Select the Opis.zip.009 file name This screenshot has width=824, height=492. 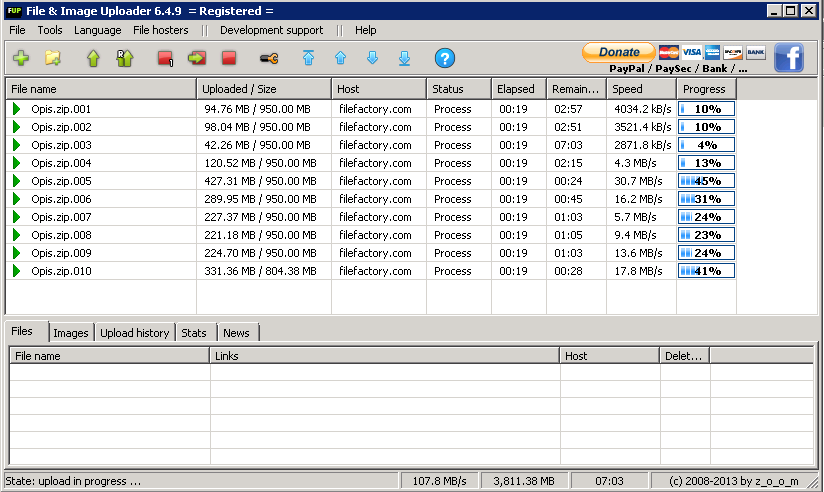(x=61, y=253)
